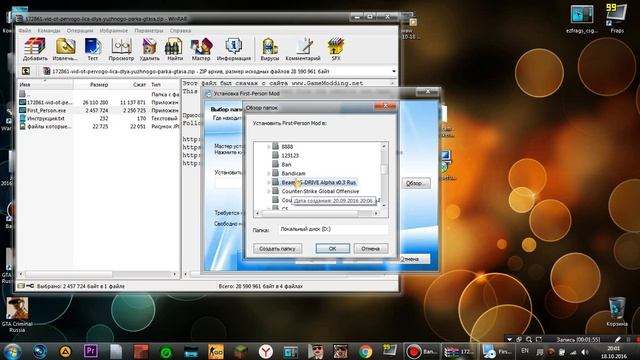Click the Информация (Info) toolbar icon
This screenshot has height=360, width=640.
point(233,49)
